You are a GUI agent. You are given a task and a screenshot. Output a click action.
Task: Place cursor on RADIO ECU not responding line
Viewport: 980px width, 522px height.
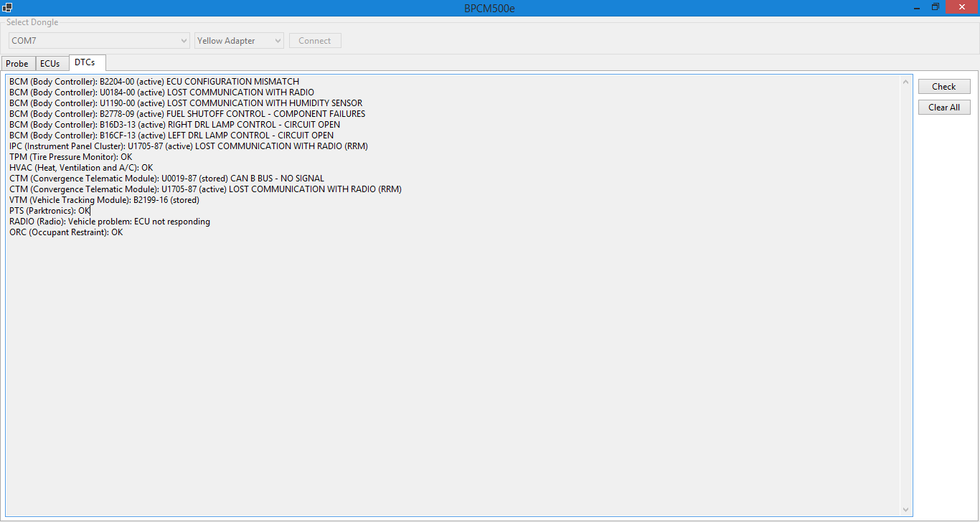(110, 222)
